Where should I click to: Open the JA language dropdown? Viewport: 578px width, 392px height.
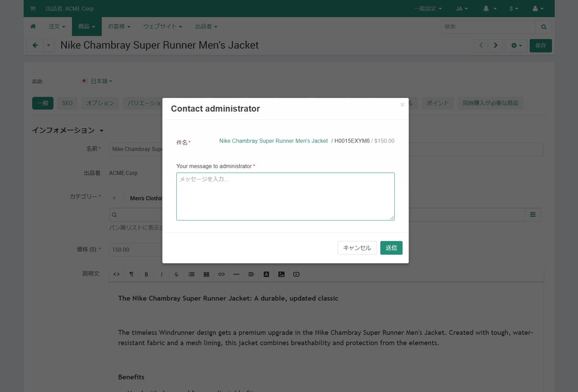tap(461, 9)
